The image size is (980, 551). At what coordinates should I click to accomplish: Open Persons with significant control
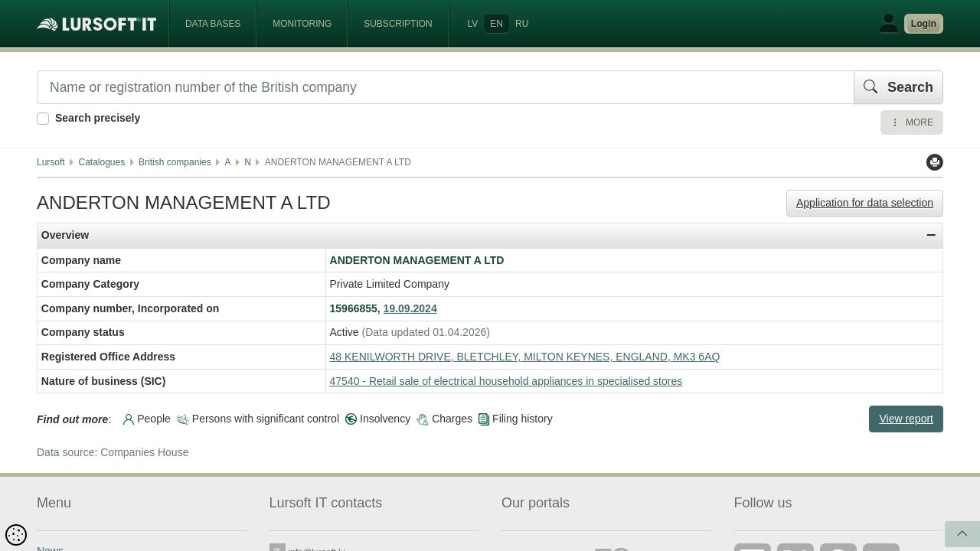click(x=258, y=419)
